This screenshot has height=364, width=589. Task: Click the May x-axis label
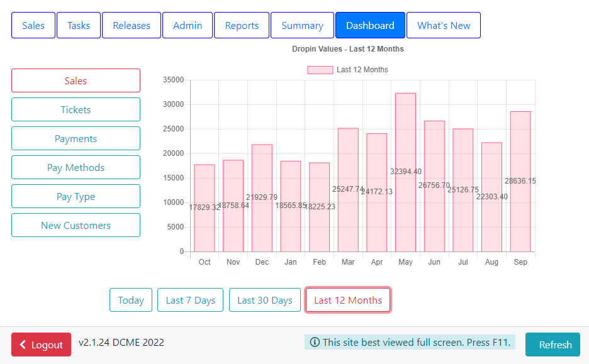tap(405, 262)
